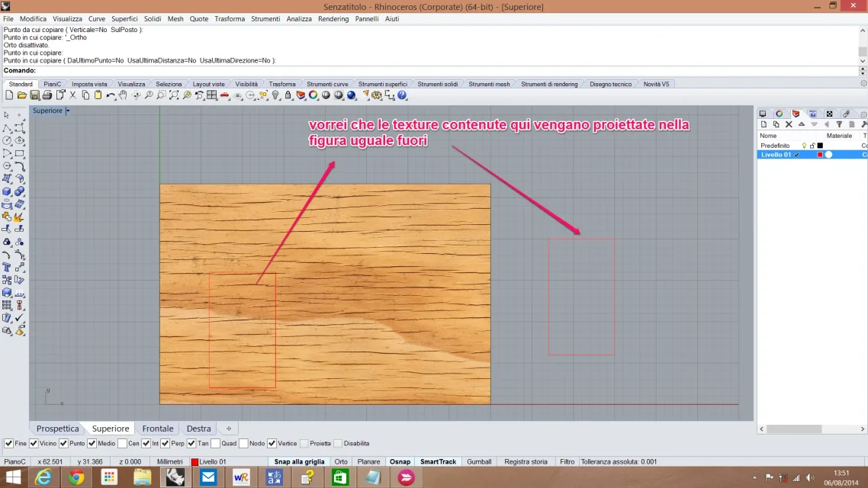Select the arrow pointer tool in the sidebar

(7, 115)
